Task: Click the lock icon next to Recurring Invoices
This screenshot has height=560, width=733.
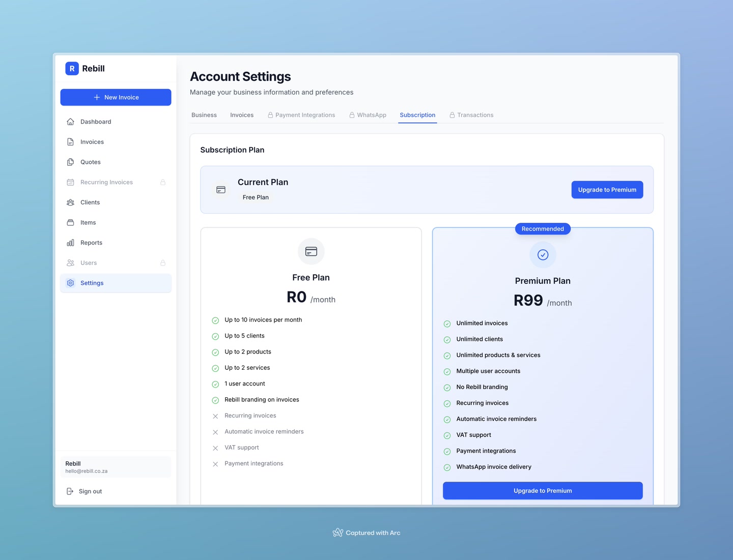Action: pyautogui.click(x=163, y=182)
